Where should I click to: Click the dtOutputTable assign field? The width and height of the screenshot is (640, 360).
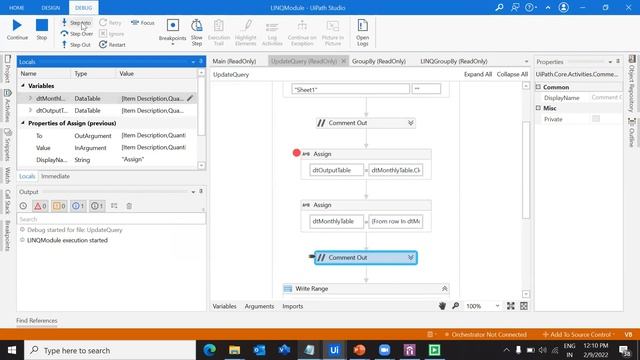point(336,170)
